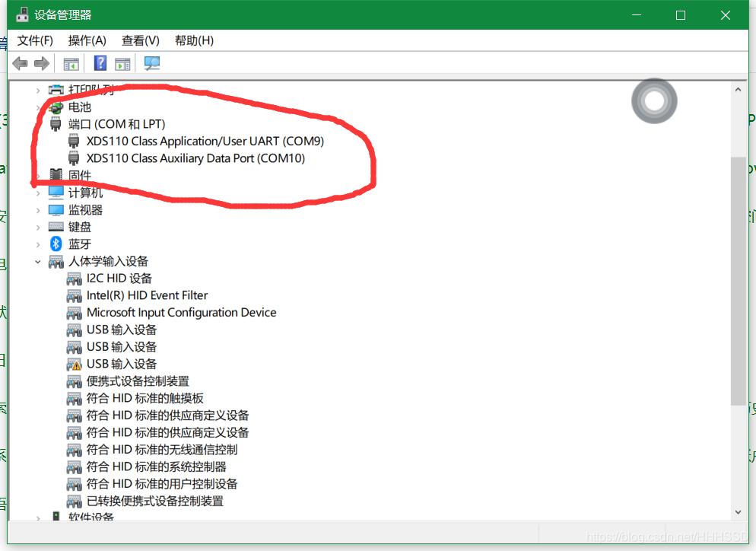The height and width of the screenshot is (551, 756).
Task: Select the 端口 (COM 和 LPT) category label
Action: coord(116,124)
